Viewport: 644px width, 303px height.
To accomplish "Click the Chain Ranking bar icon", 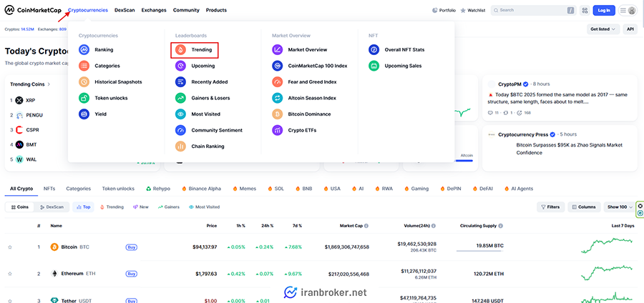I will click(x=180, y=146).
